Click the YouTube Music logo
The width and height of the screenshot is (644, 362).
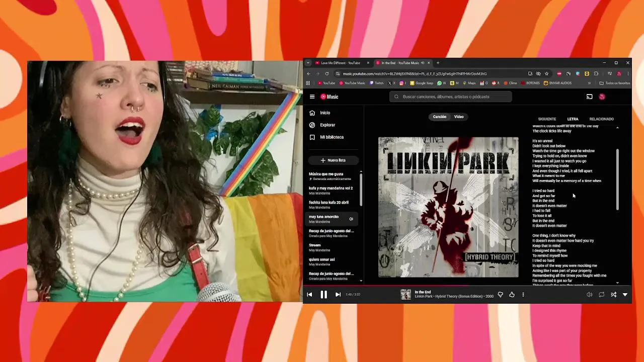330,97
